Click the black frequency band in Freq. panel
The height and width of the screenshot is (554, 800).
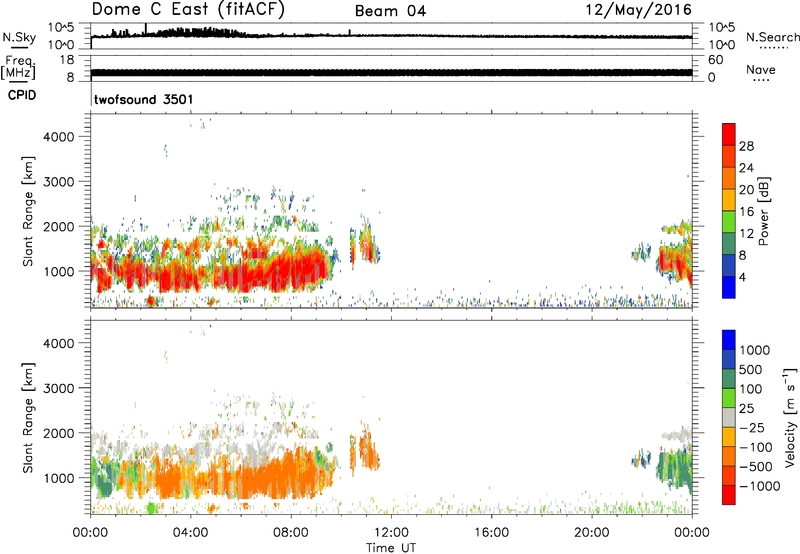click(391, 72)
